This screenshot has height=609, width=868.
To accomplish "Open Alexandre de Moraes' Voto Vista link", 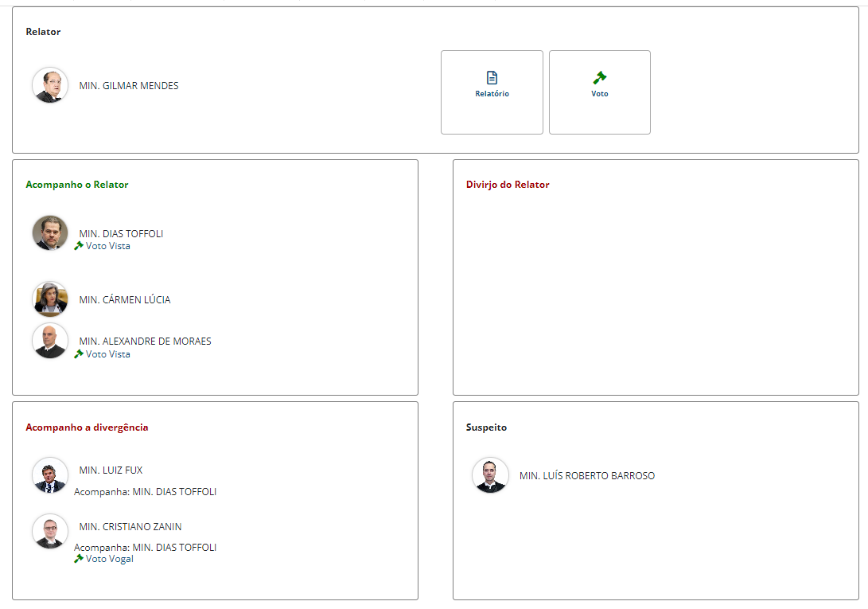I will [107, 354].
